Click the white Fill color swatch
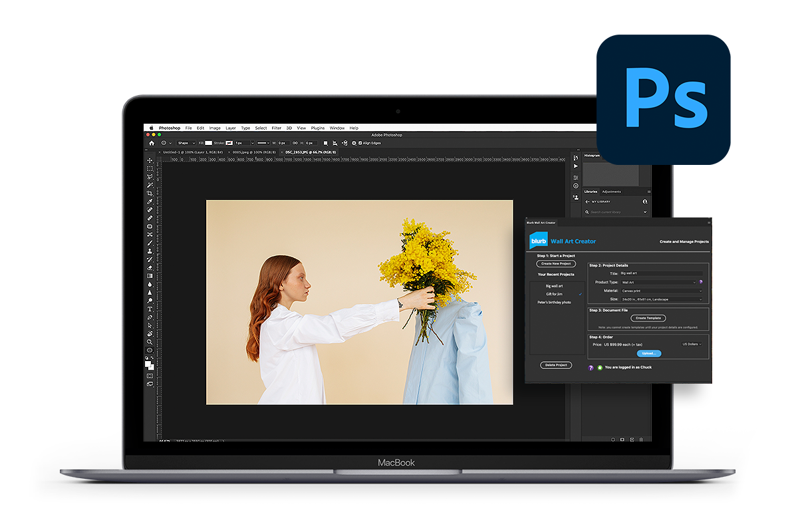Screen dimensions: 798x532 [207, 143]
